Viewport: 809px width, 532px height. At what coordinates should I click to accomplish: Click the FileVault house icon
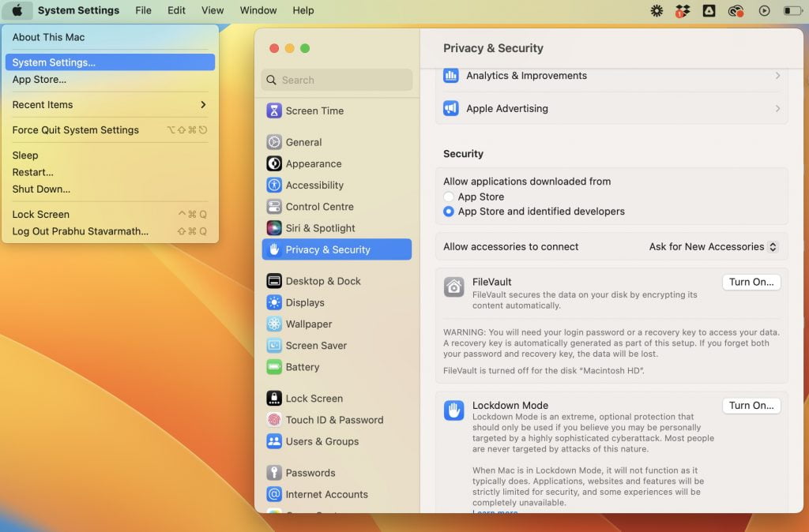pos(454,287)
